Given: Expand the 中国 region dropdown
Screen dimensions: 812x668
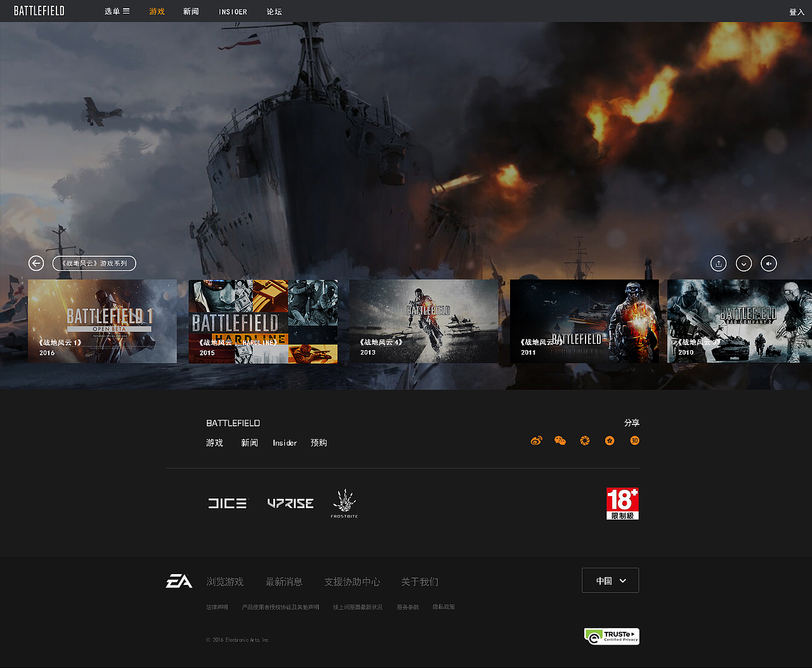Looking at the screenshot, I should [x=610, y=580].
